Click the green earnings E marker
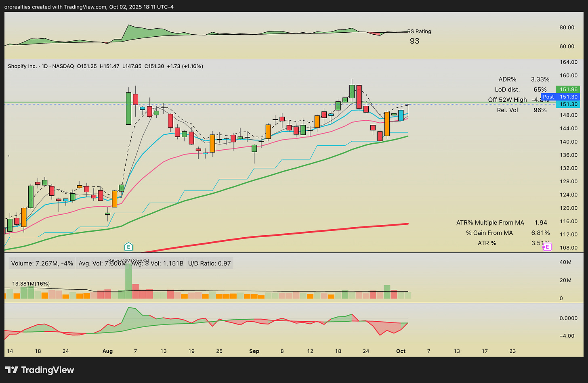Viewport: 588px width, 383px height. pos(128,247)
